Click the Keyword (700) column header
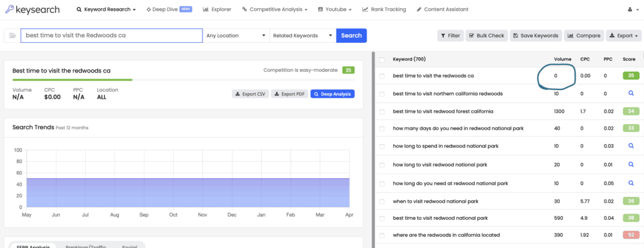 [409, 59]
